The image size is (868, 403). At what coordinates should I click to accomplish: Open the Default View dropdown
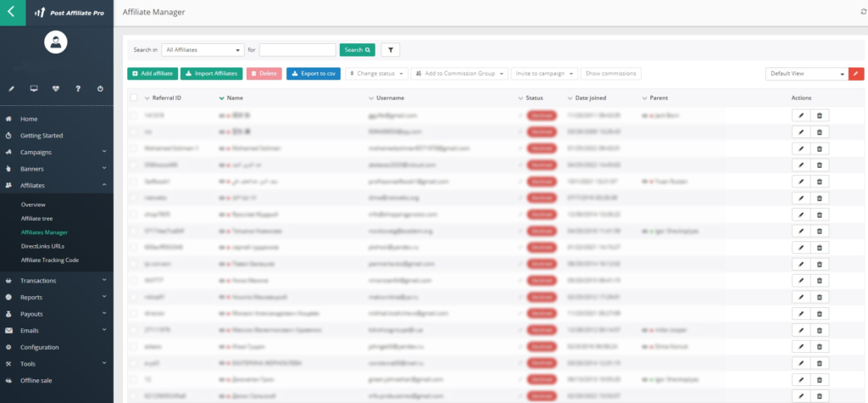point(805,74)
